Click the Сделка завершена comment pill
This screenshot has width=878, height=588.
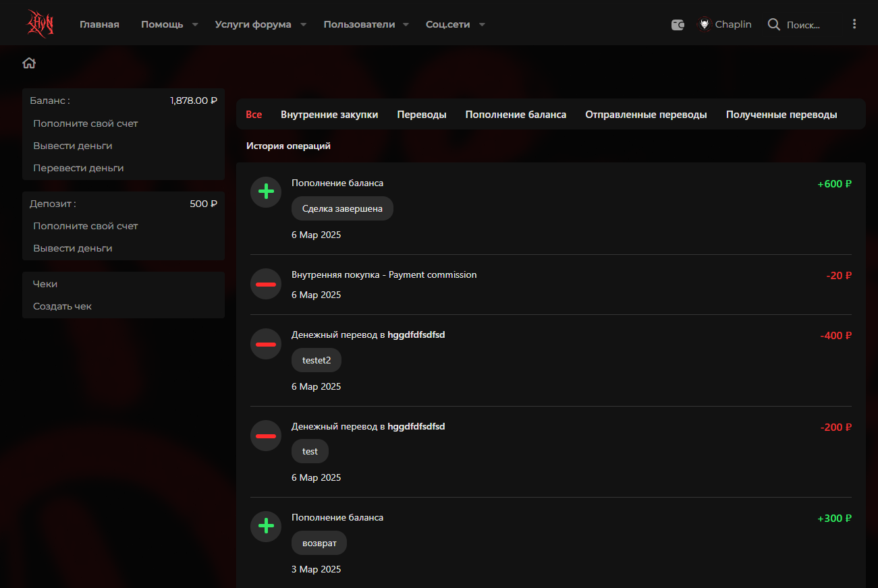click(x=342, y=208)
